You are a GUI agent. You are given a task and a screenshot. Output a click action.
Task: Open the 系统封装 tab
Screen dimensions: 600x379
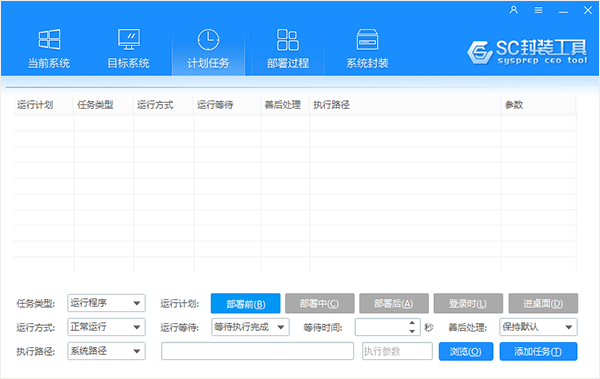pyautogui.click(x=367, y=49)
